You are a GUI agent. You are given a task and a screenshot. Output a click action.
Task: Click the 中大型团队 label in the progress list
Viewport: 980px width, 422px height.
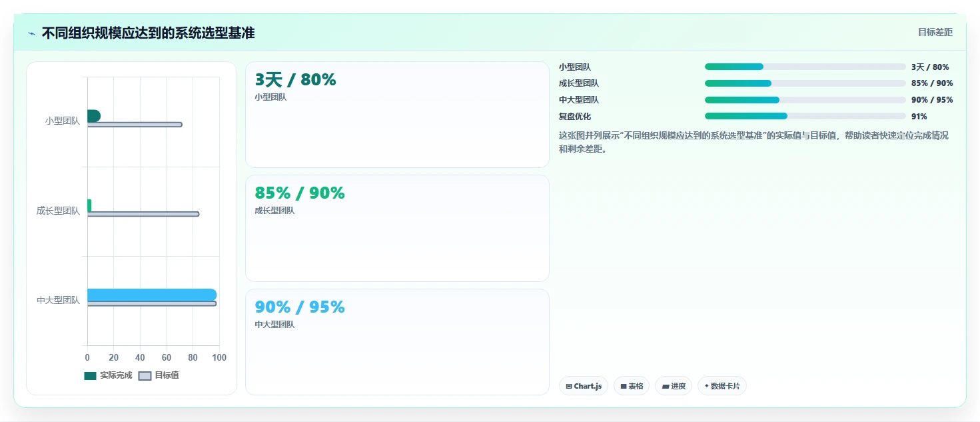[579, 100]
